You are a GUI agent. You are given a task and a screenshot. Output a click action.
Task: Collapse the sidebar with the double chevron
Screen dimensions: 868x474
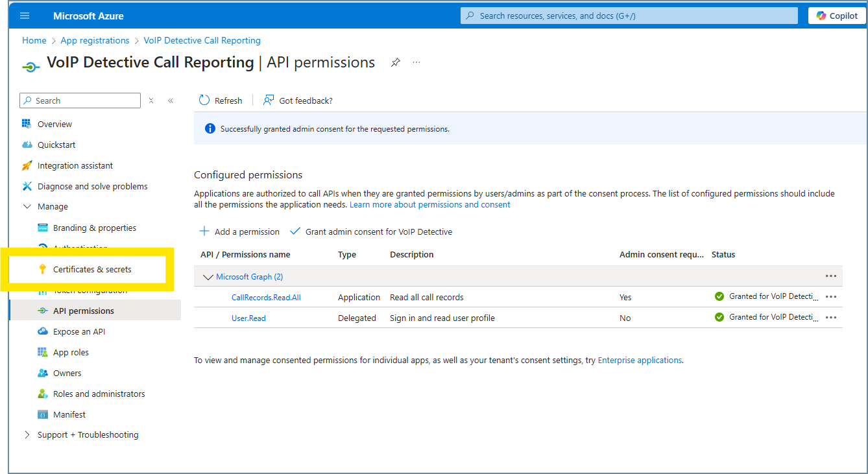click(171, 101)
